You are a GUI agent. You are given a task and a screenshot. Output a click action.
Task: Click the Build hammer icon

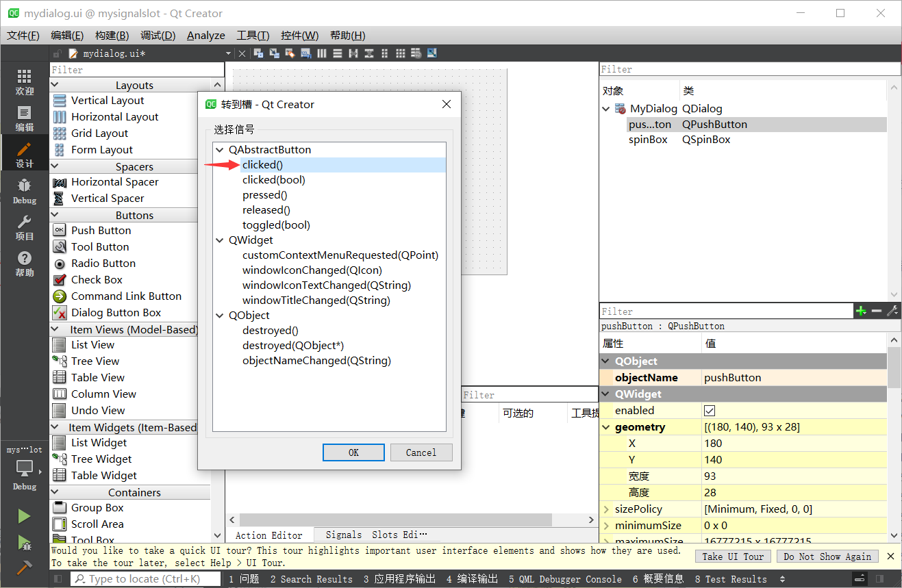(x=24, y=567)
